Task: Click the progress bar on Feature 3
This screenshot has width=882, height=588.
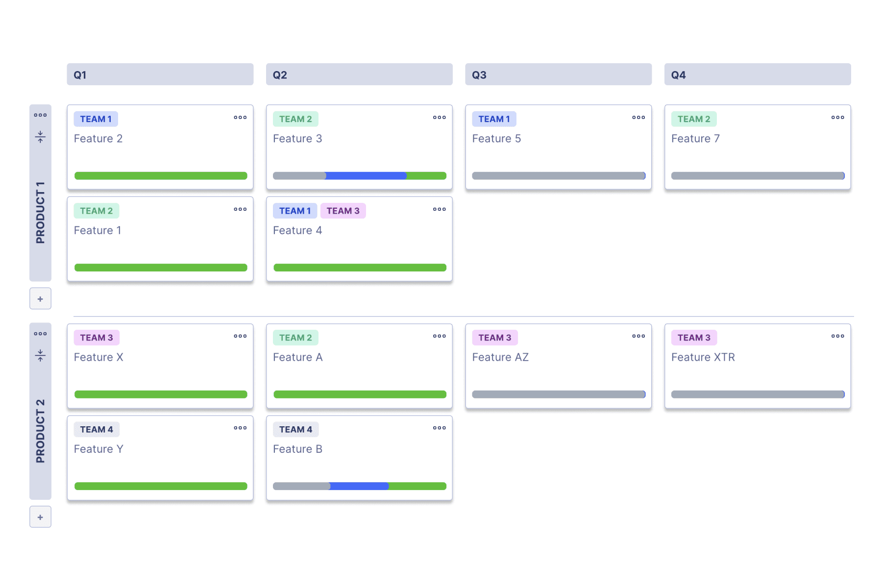Action: [x=359, y=175]
